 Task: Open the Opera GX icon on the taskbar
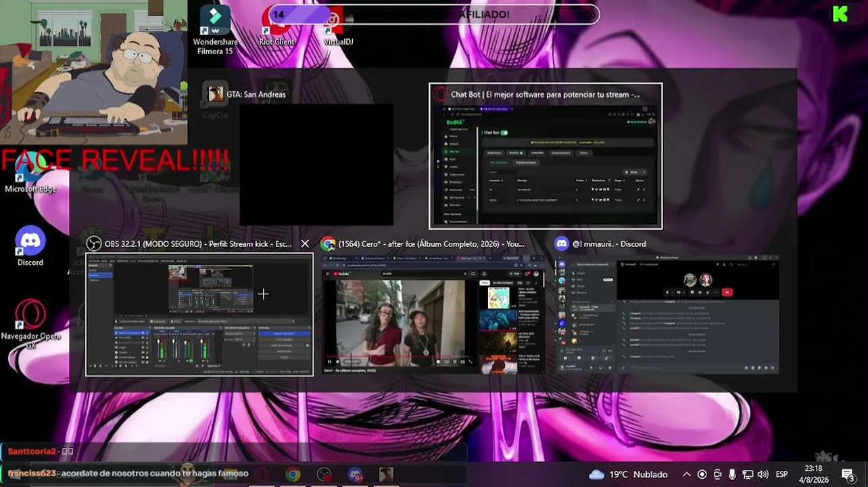point(262,474)
